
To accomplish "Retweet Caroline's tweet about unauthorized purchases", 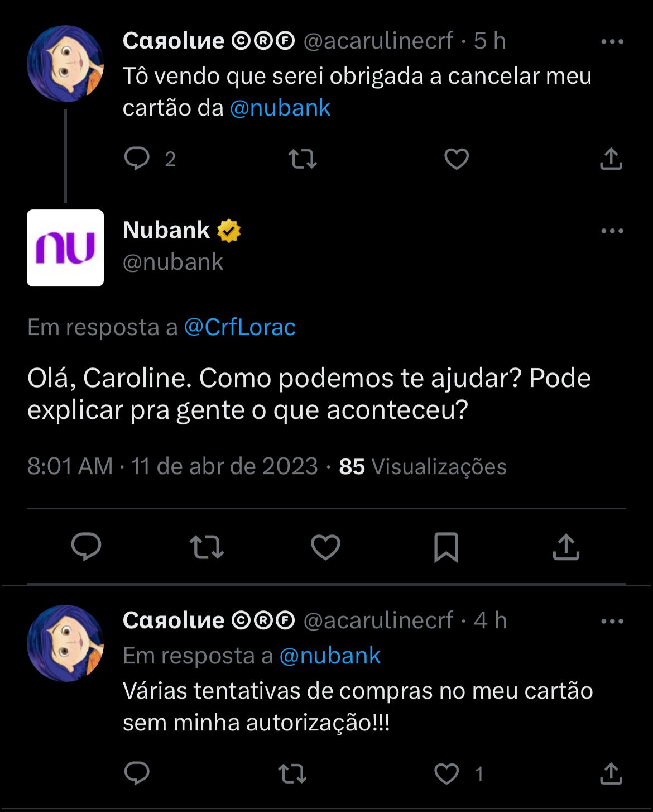I will tap(292, 773).
